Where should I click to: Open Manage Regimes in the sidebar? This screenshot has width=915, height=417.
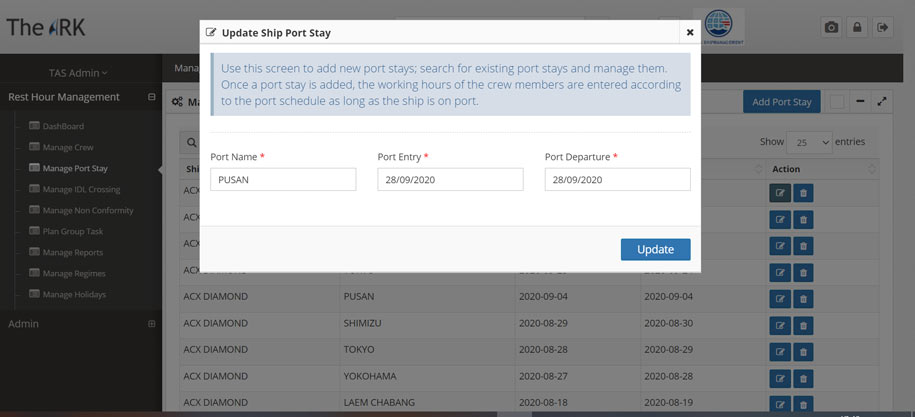point(67,273)
